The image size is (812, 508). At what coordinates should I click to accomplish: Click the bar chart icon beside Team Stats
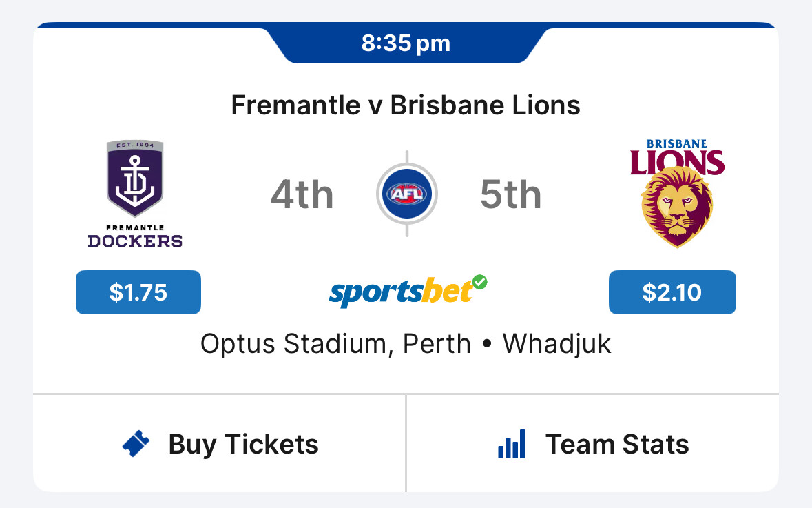(x=512, y=444)
